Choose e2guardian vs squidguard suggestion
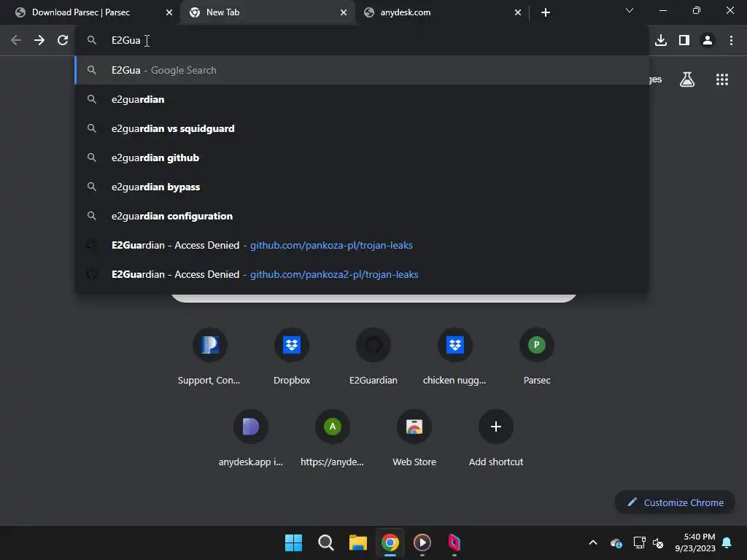The image size is (747, 560). tap(362, 128)
